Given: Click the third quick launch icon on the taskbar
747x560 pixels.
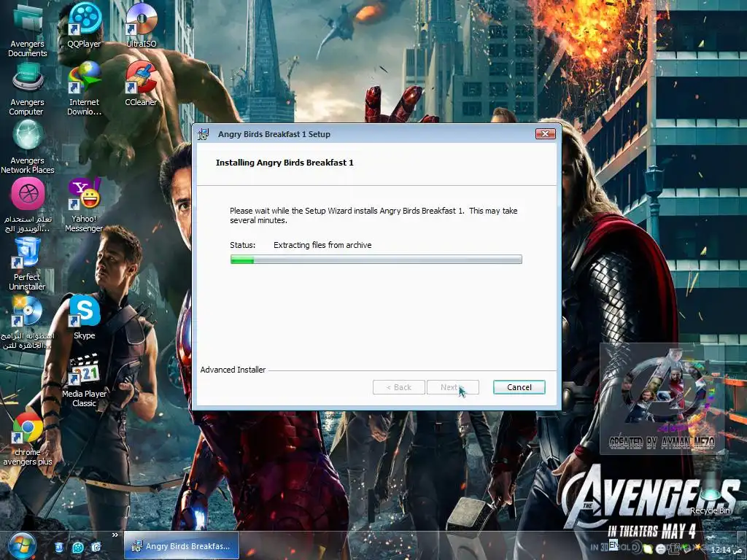Looking at the screenshot, I should click(96, 547).
